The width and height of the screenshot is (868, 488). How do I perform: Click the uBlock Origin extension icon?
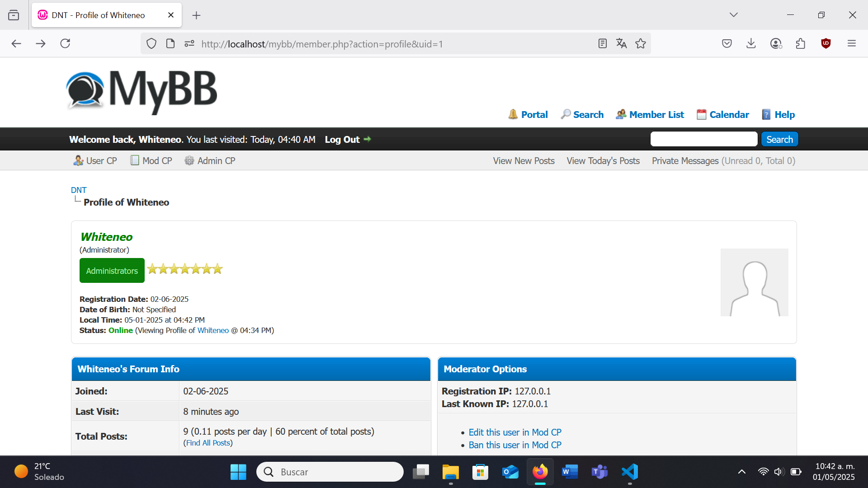(826, 43)
